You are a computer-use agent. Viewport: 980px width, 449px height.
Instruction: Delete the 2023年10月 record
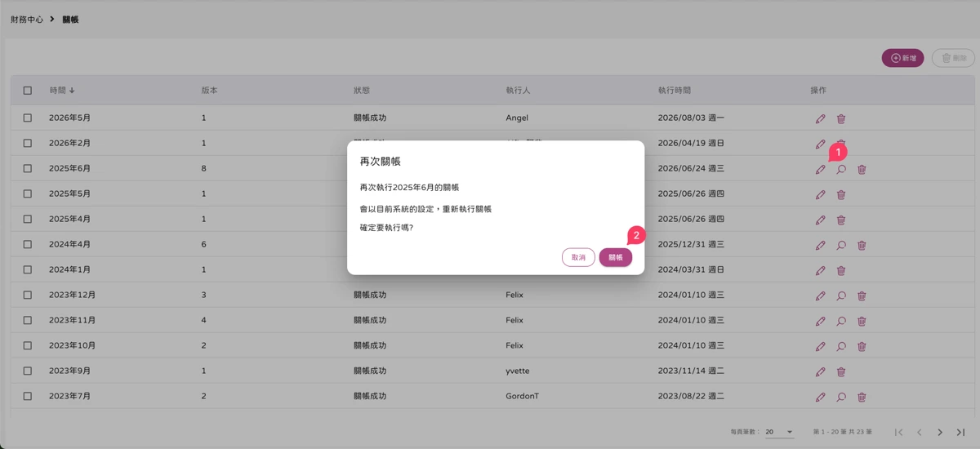coord(862,346)
